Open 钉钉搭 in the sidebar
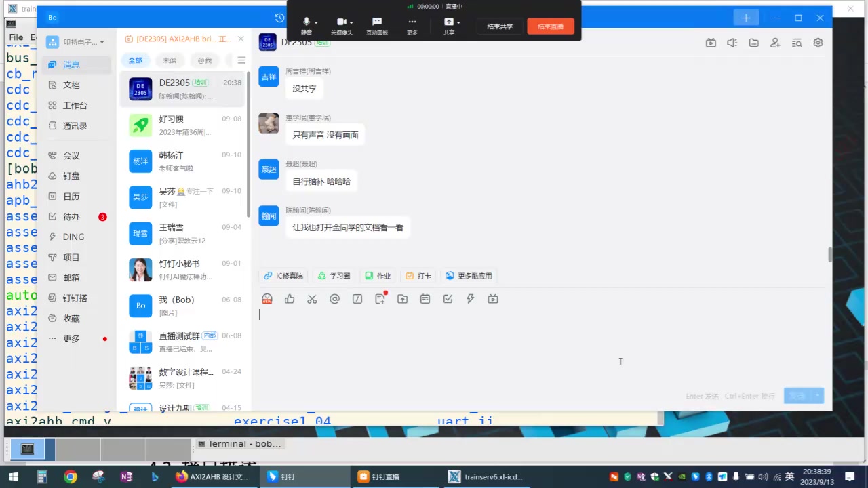This screenshot has height=488, width=868. pos(77,298)
